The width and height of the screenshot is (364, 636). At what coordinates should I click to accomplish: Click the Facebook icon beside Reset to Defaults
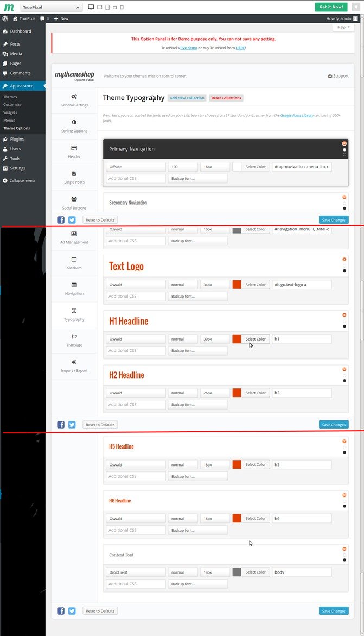coord(61,220)
